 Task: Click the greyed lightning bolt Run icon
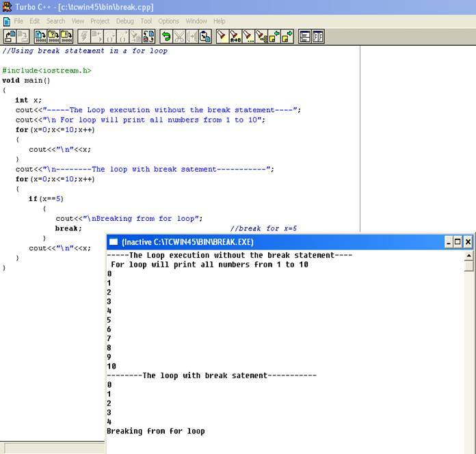pos(84,36)
